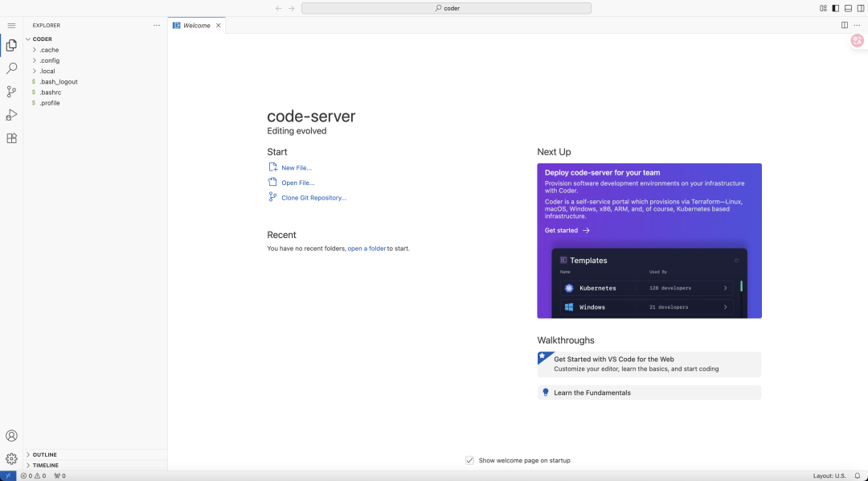Viewport: 868px width, 481px height.
Task: Toggle the bottom panel icon
Action: pyautogui.click(x=848, y=8)
